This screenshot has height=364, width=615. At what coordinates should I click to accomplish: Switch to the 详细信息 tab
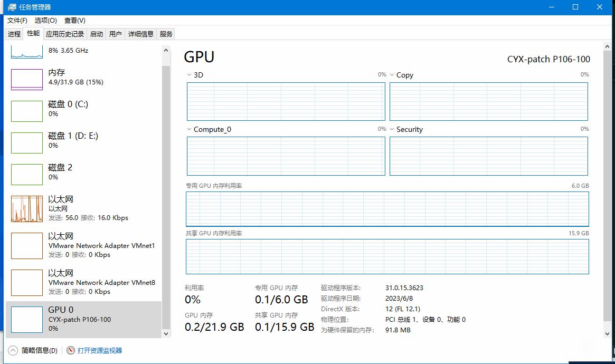(x=141, y=34)
